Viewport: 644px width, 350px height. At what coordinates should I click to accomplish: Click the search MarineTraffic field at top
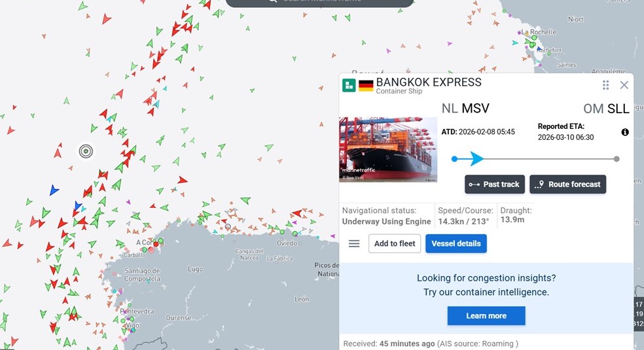click(319, 2)
